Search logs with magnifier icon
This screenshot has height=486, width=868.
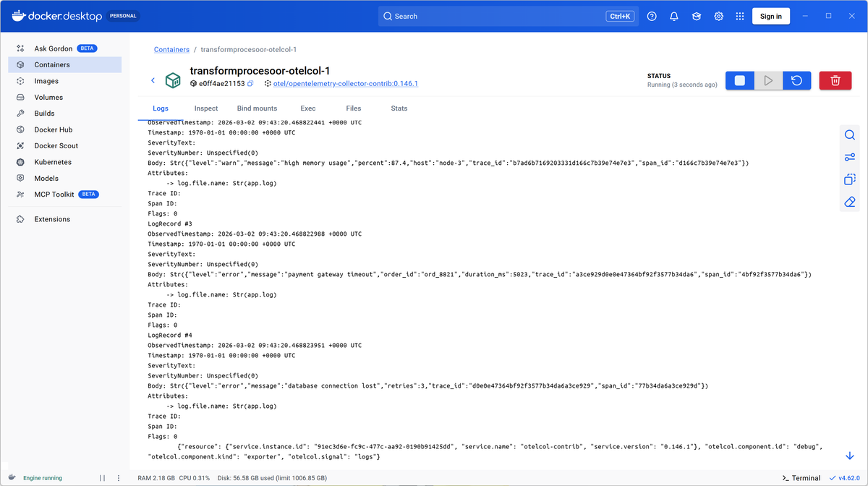pyautogui.click(x=850, y=135)
